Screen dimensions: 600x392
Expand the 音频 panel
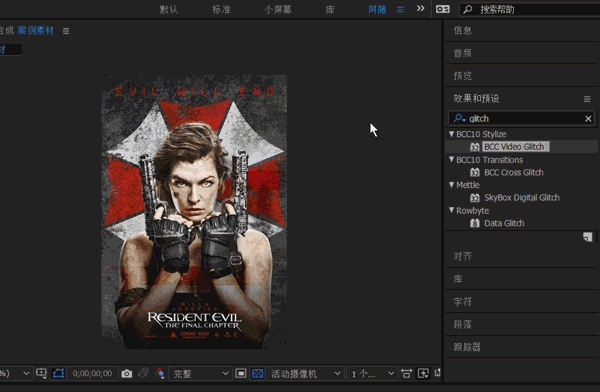(463, 53)
